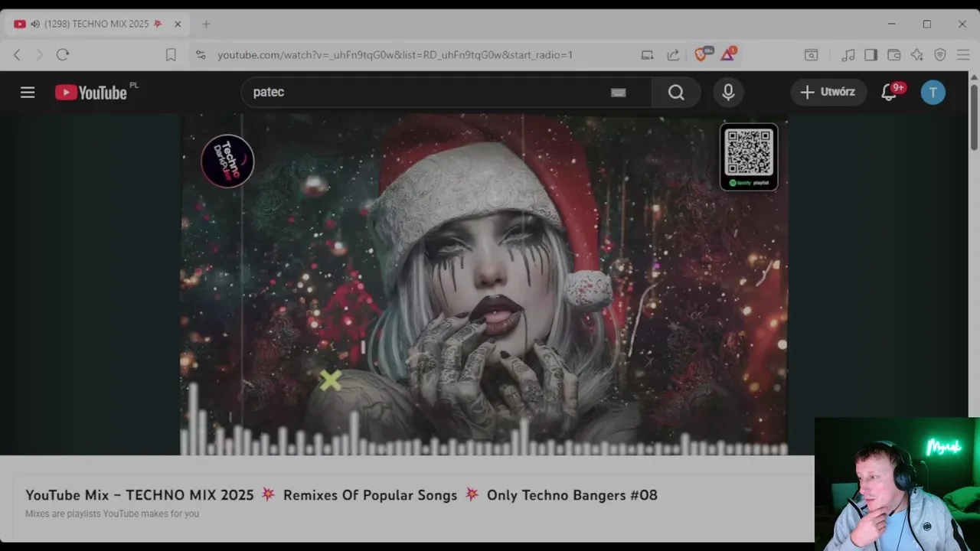The height and width of the screenshot is (551, 980).
Task: Reload the page with the refresh icon
Action: point(63,54)
